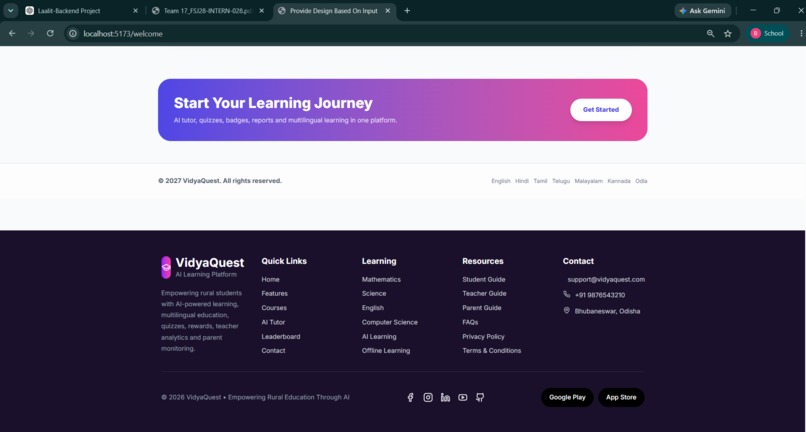The image size is (806, 432).
Task: Open the GitHub social icon in footer
Action: click(x=480, y=397)
